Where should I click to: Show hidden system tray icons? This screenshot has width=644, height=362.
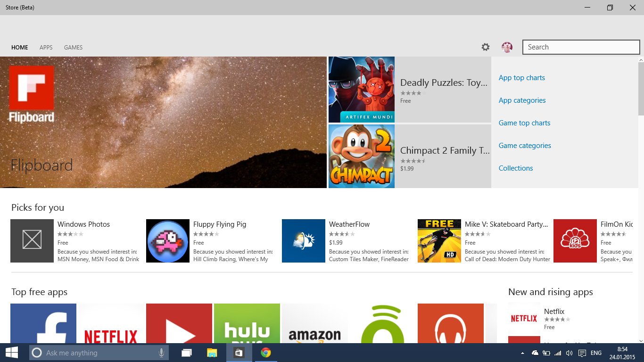tap(522, 353)
